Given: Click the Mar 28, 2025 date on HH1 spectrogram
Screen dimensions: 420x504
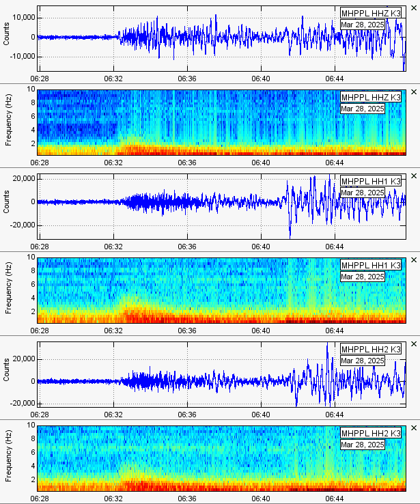Looking at the screenshot, I should point(362,277).
